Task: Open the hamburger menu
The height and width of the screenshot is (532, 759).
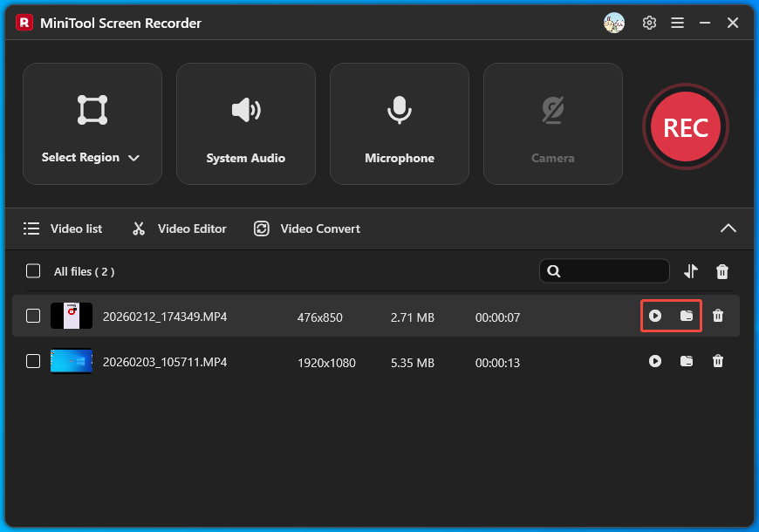Action: click(677, 23)
